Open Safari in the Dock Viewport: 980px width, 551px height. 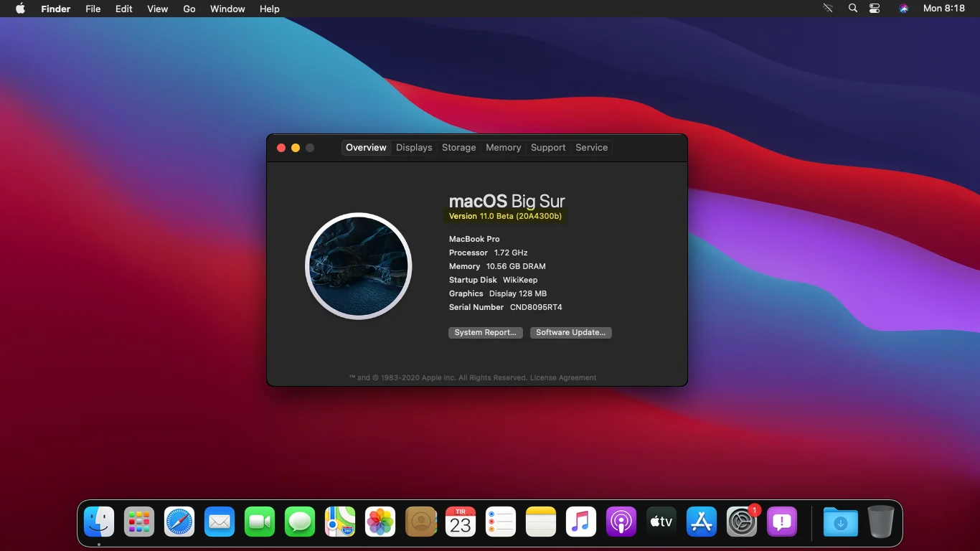[179, 522]
